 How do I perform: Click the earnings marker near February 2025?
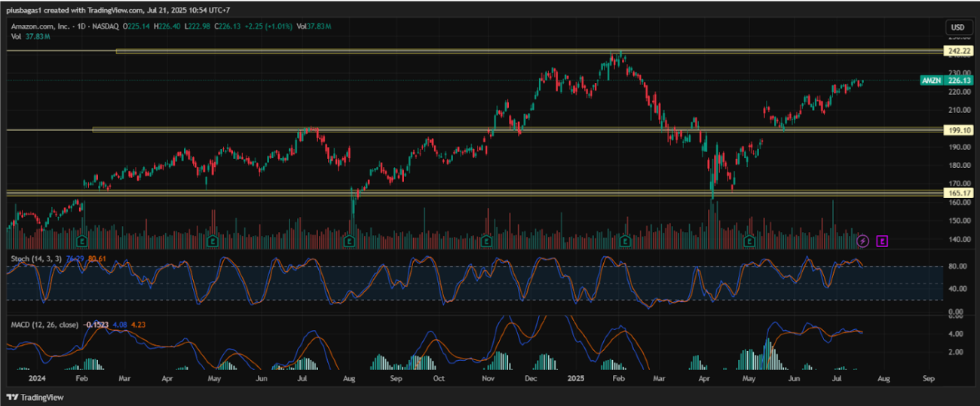pos(625,241)
